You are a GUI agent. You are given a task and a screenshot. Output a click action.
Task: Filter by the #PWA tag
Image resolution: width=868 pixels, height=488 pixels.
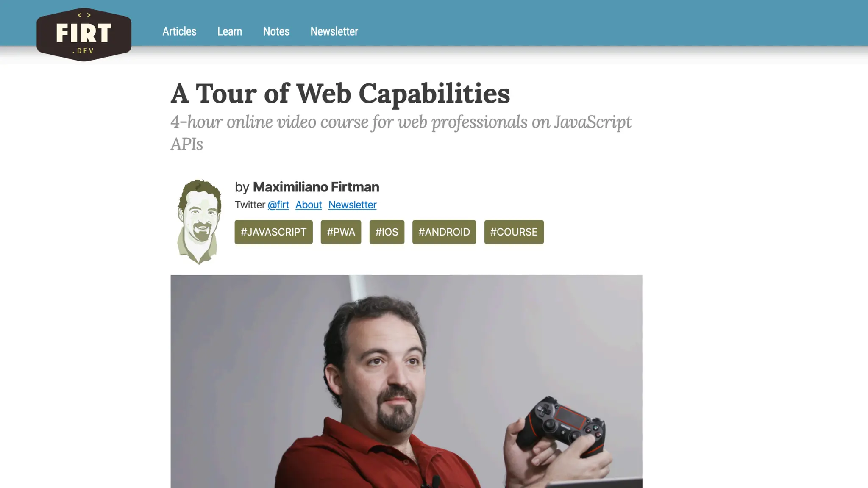(x=341, y=232)
